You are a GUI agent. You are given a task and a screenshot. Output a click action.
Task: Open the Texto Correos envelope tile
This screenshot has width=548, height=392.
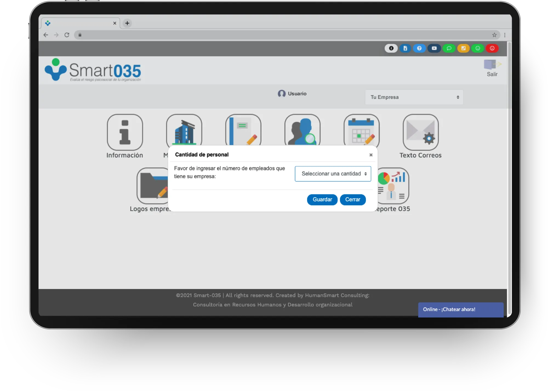(x=421, y=132)
